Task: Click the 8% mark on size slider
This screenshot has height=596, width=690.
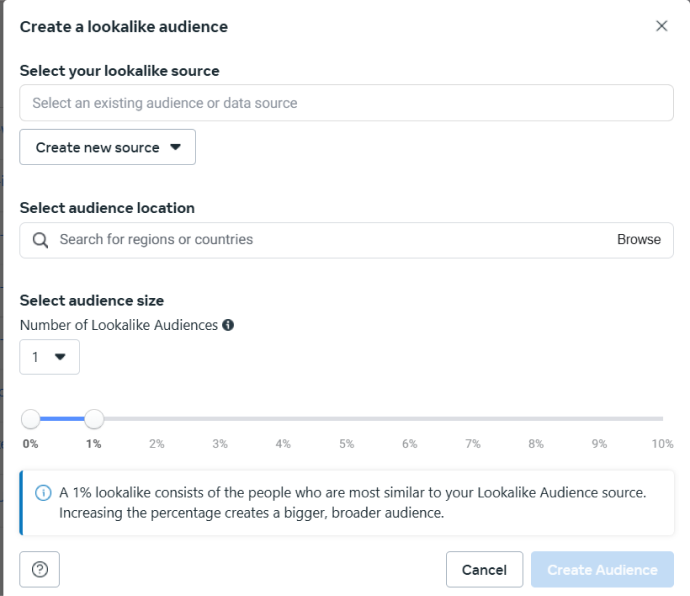Action: point(536,419)
